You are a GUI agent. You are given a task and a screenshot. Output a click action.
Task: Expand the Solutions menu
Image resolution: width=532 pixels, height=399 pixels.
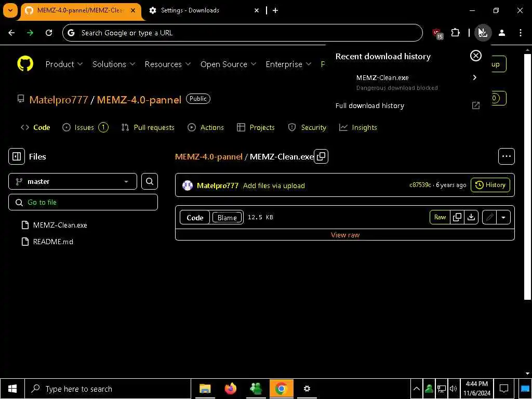click(114, 64)
